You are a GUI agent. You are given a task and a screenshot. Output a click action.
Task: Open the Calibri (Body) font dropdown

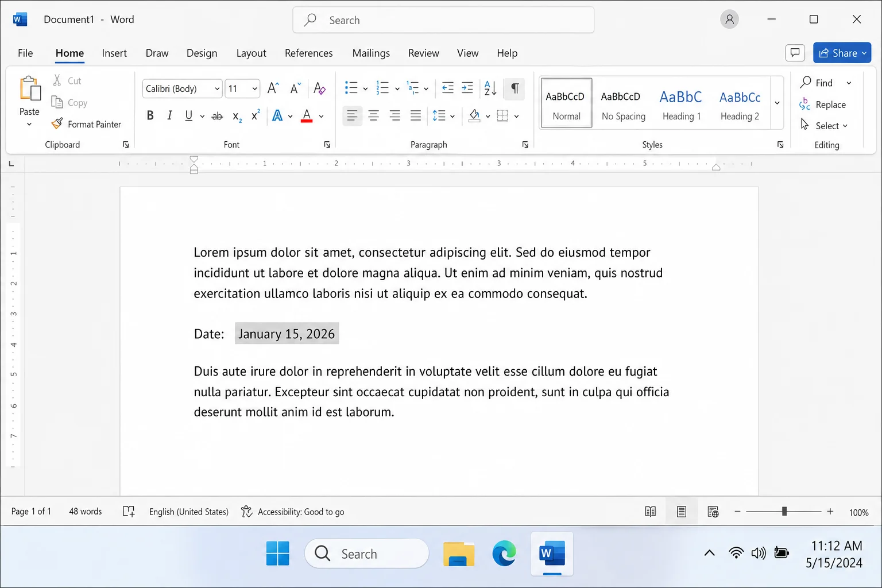[x=217, y=89]
